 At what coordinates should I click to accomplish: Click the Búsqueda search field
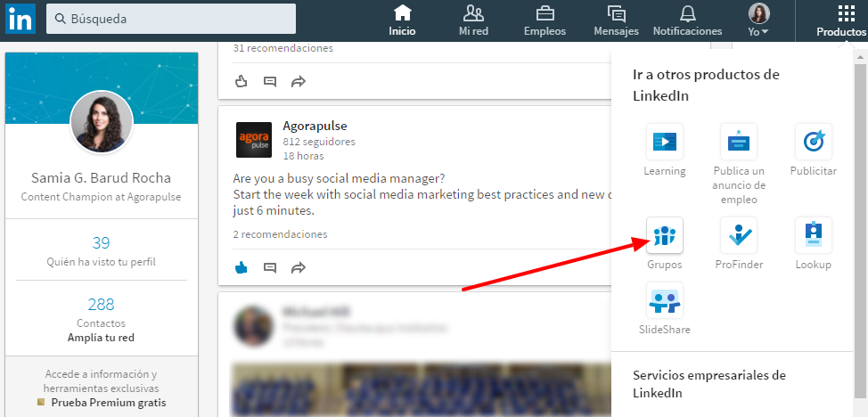pos(171,19)
